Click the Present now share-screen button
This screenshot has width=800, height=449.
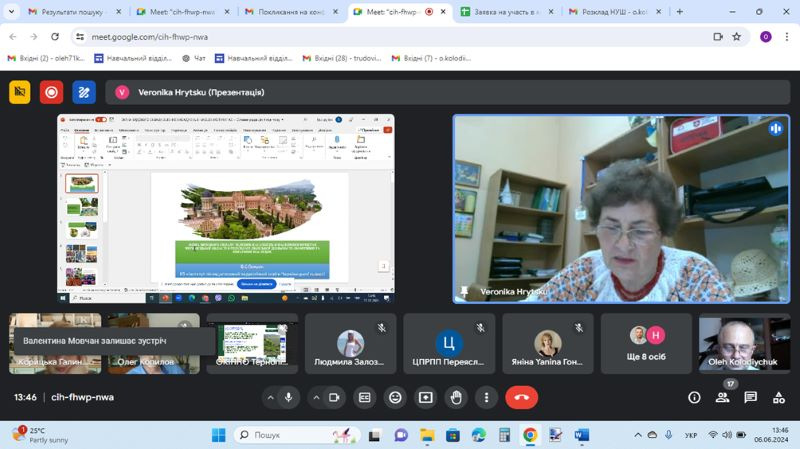(x=426, y=397)
